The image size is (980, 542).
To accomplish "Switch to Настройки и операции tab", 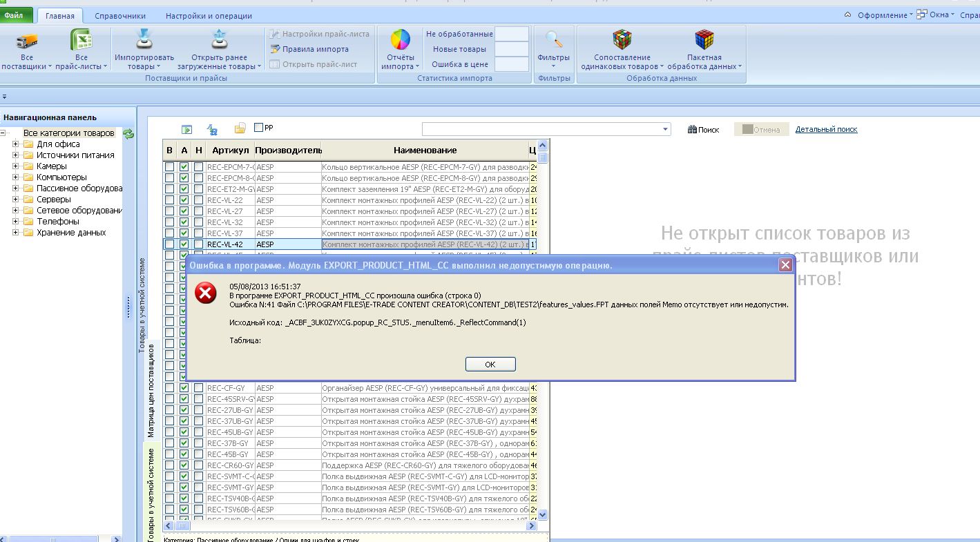I will click(x=209, y=16).
